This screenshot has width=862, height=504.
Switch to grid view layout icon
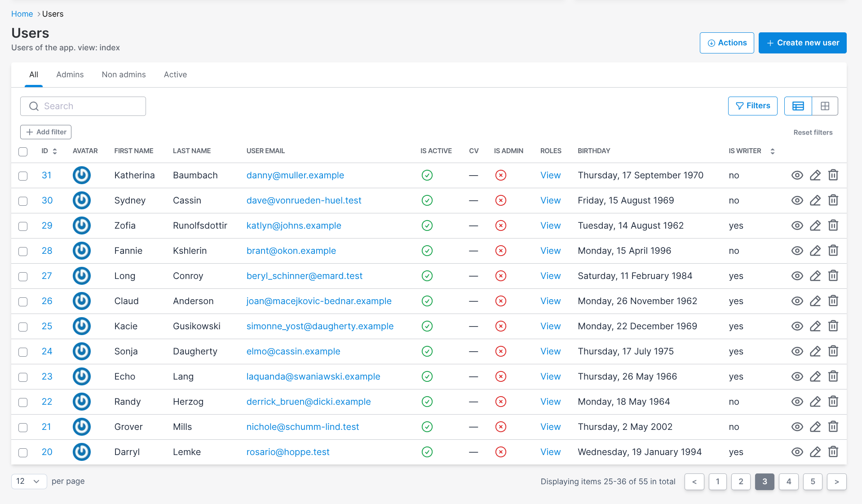click(825, 106)
